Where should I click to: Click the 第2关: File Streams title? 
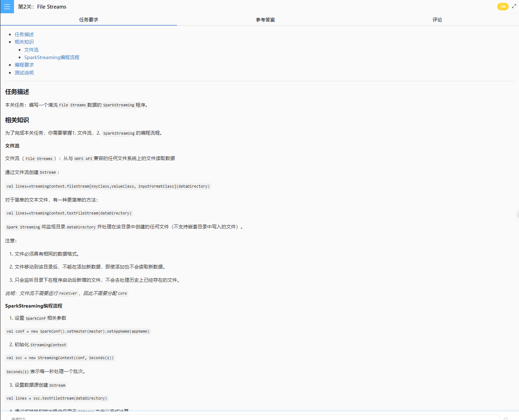(x=42, y=7)
